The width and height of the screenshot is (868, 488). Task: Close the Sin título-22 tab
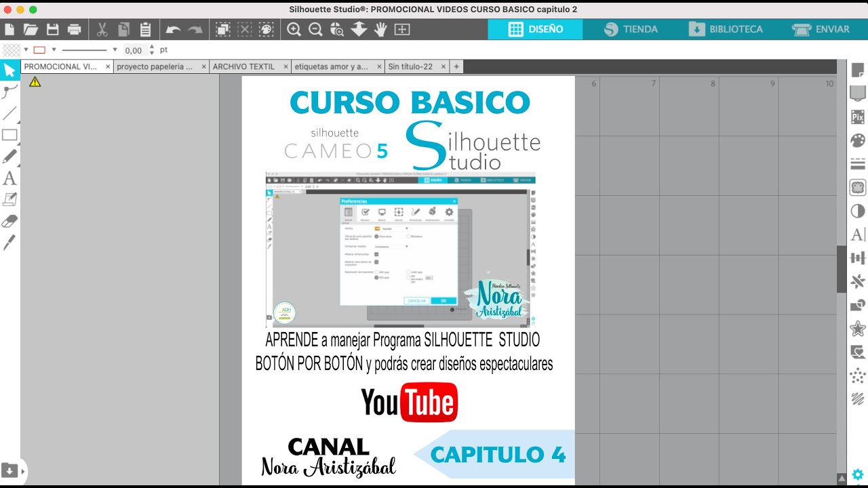(443, 66)
